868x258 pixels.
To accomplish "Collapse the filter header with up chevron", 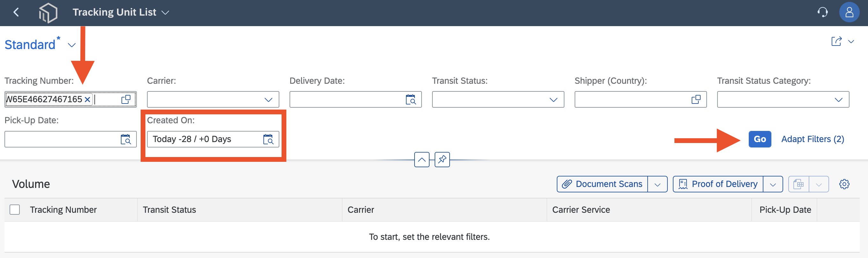I will point(422,160).
